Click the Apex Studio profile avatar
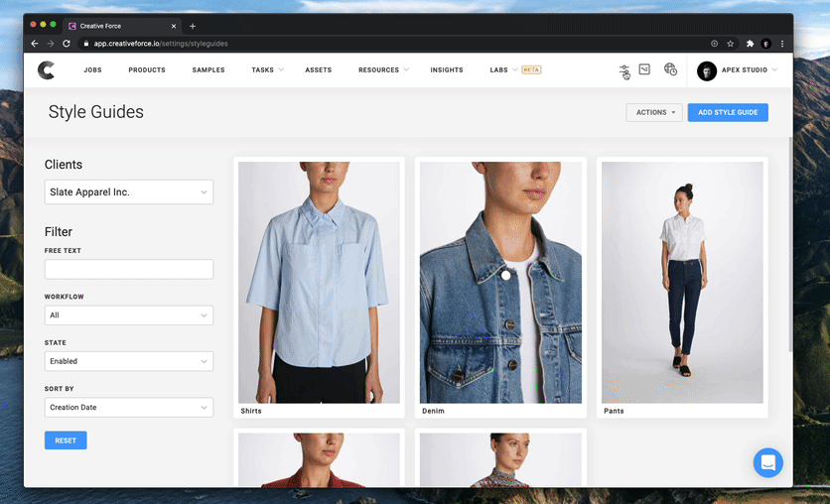Viewport: 830px width, 504px height. [x=707, y=70]
